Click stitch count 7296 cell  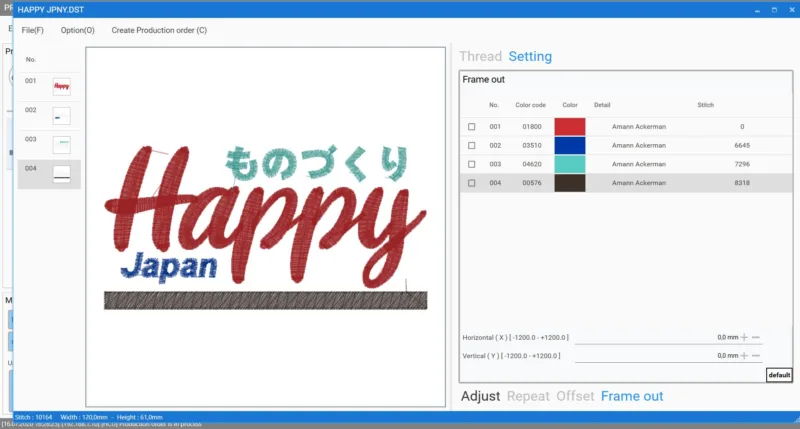742,164
